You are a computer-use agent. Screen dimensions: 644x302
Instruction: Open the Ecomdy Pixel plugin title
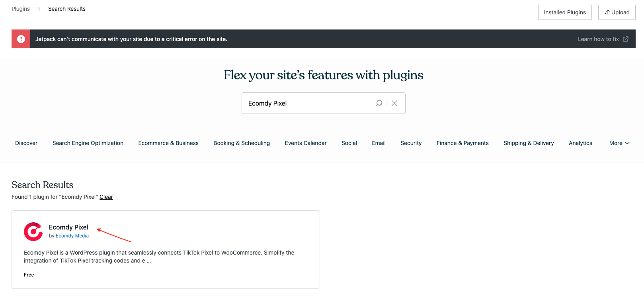tap(68, 227)
